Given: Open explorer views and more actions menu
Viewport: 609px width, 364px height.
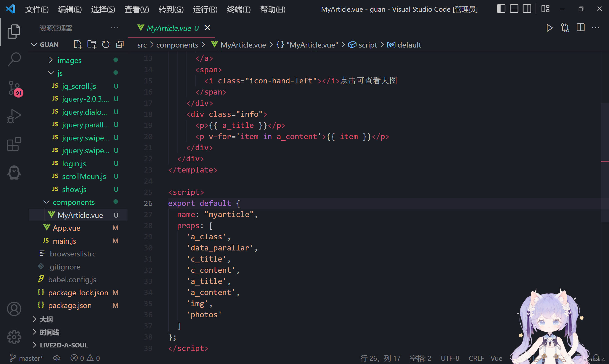Looking at the screenshot, I should pos(114,28).
